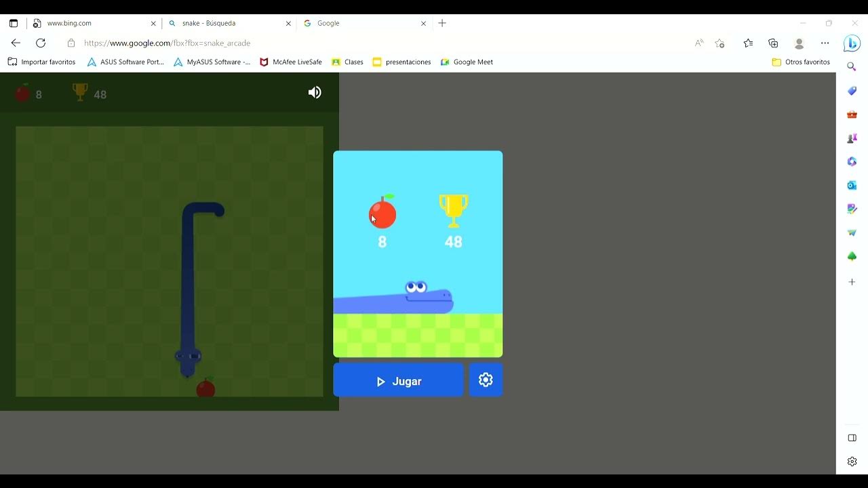Open MyASUS Software bookmark
This screenshot has height=488, width=868.
pyautogui.click(x=212, y=62)
